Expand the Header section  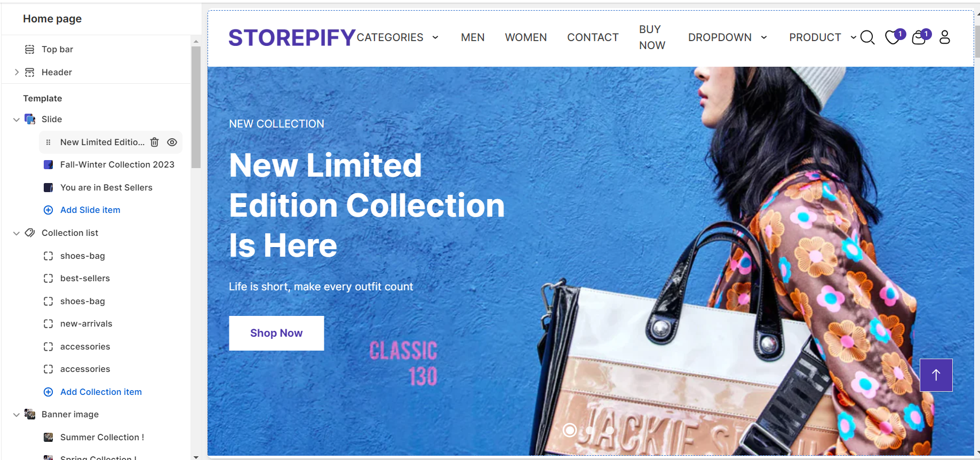tap(17, 72)
